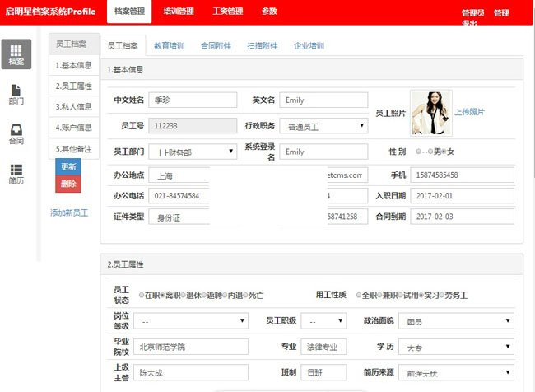Viewport: 535px width, 392px height.
Task: Open the 合同 inbox icon in sidebar
Action: coord(16,133)
